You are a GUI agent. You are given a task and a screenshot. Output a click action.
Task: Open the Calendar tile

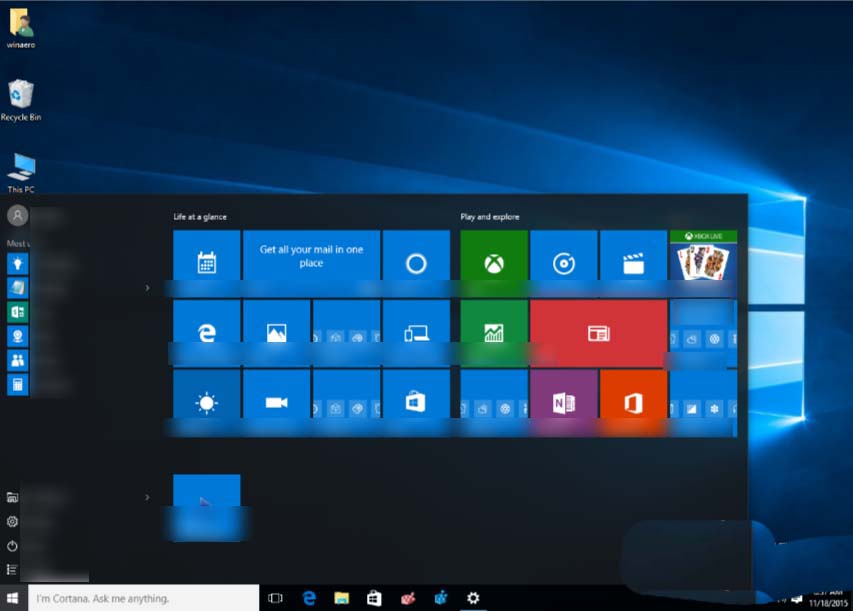[207, 263]
